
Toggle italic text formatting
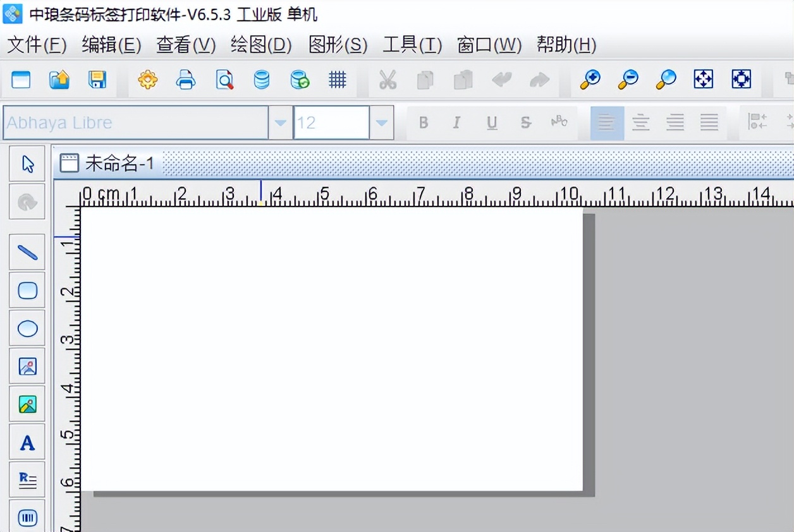point(457,123)
